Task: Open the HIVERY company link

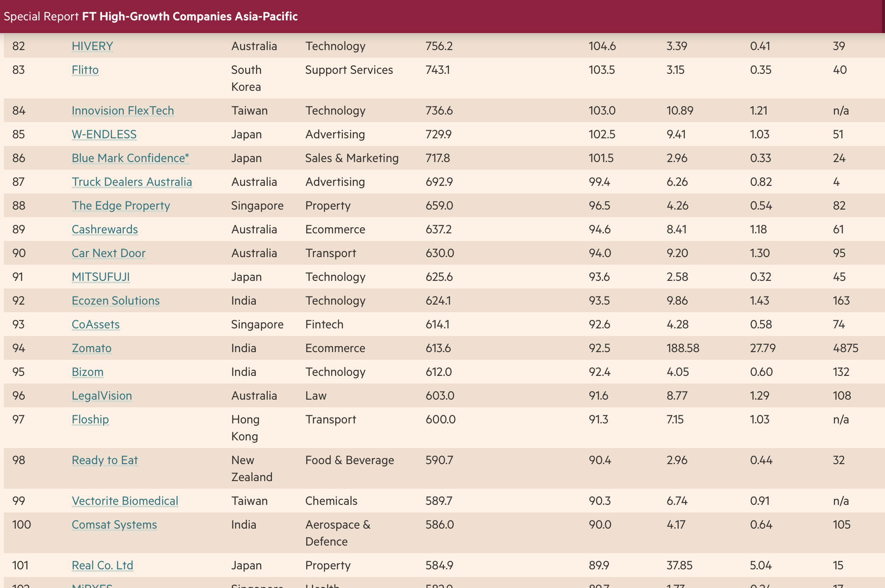Action: tap(92, 46)
